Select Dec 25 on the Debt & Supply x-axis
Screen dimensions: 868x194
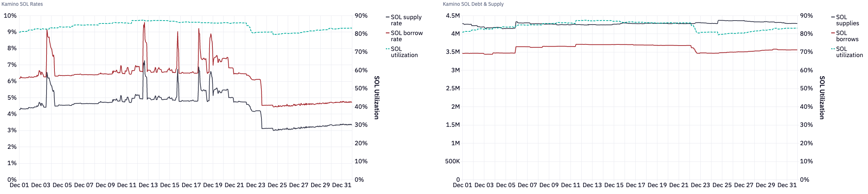click(x=722, y=185)
